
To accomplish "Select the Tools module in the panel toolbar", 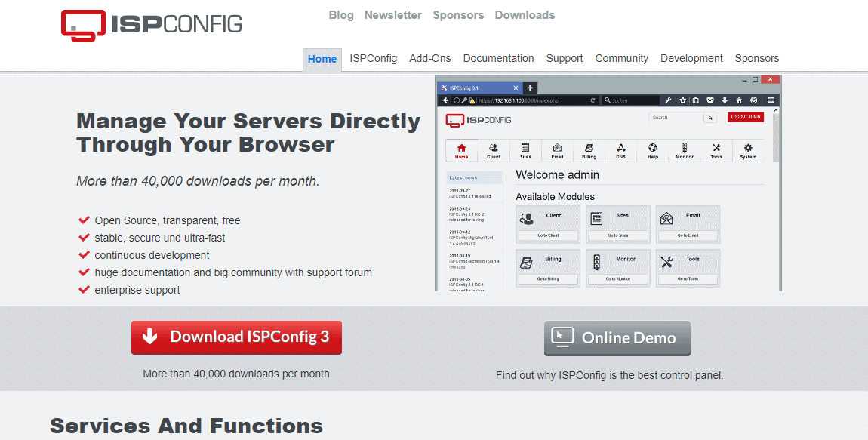I will coord(716,151).
